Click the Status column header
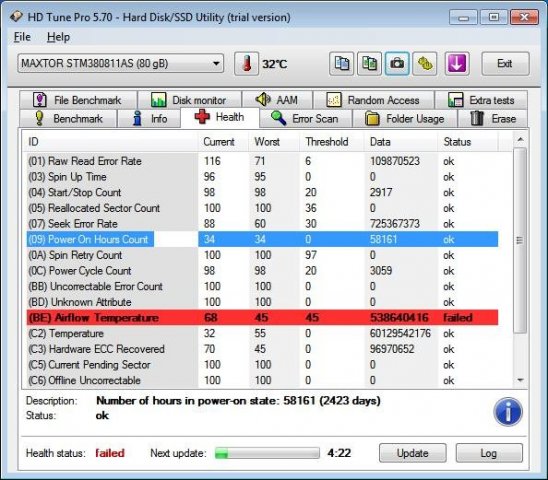 click(468, 142)
